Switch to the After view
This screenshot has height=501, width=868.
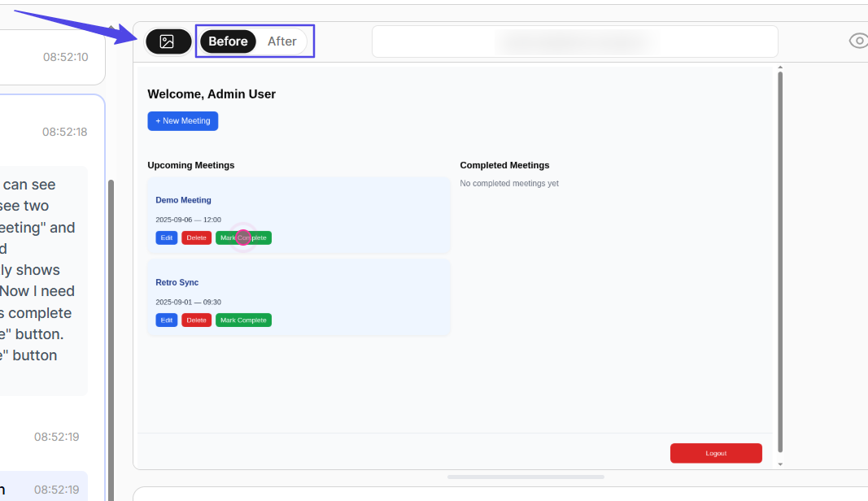click(x=282, y=41)
